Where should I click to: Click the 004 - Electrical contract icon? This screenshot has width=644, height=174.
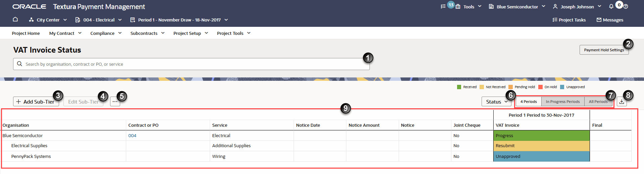click(78, 20)
